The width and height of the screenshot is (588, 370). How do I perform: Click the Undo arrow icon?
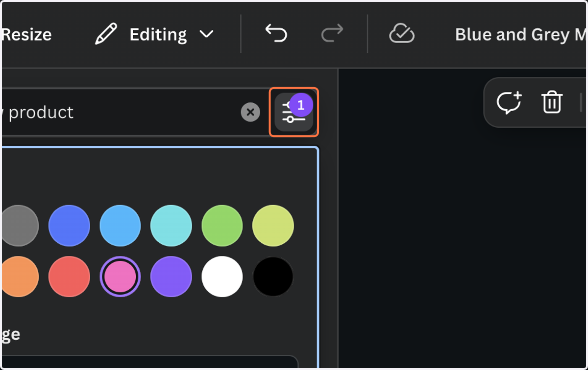(x=276, y=34)
